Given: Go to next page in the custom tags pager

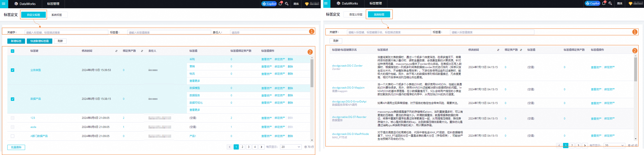Looking at the screenshot, I should pos(262,147).
